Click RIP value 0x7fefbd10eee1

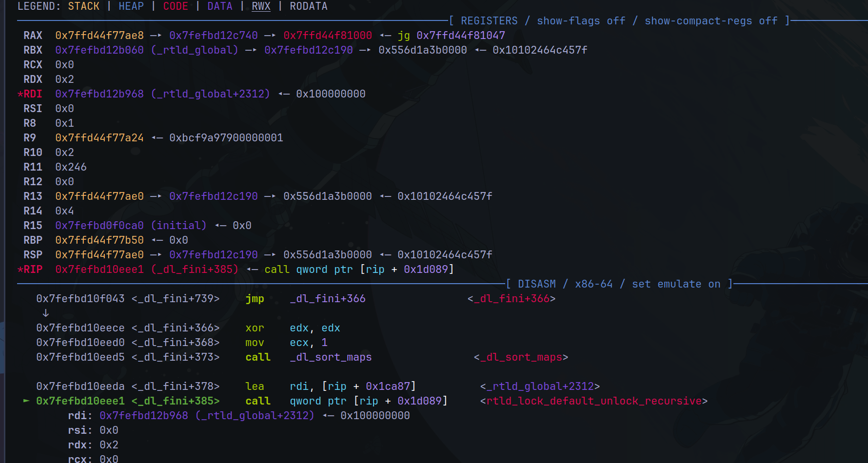point(99,270)
